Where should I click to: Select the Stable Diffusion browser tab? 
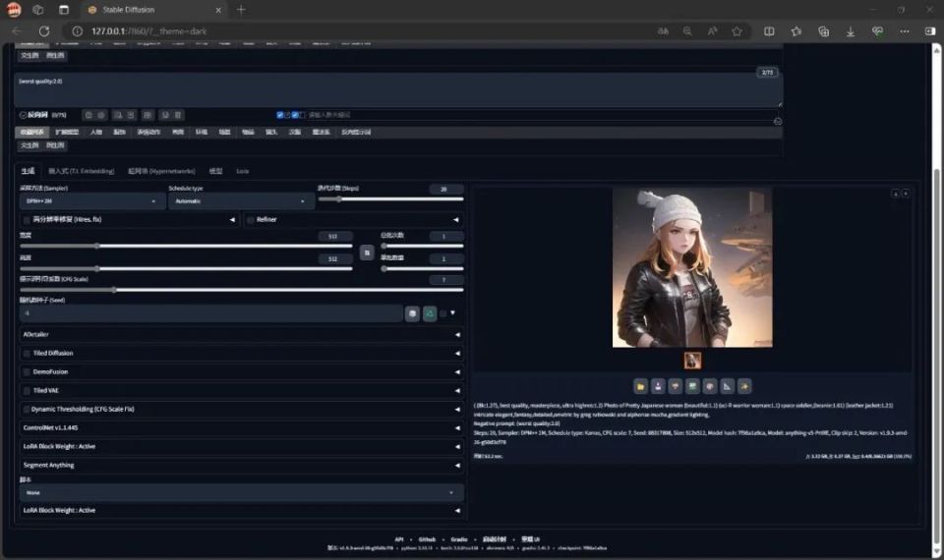tap(153, 10)
